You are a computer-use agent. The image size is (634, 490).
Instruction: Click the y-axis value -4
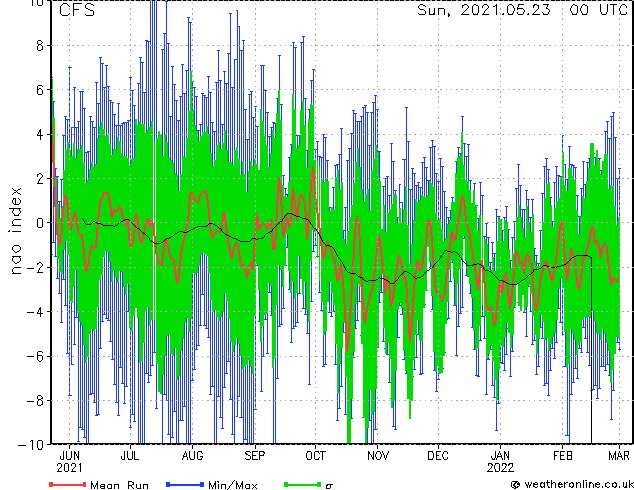pos(35,312)
